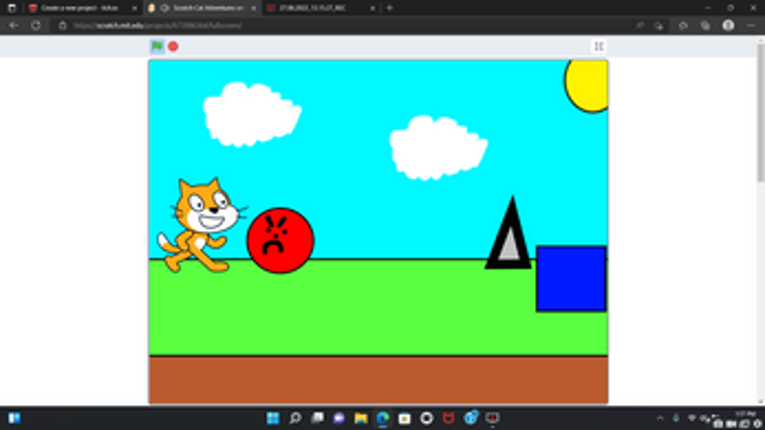This screenshot has width=765, height=430.
Task: Open the browser profile avatar
Action: [x=728, y=25]
